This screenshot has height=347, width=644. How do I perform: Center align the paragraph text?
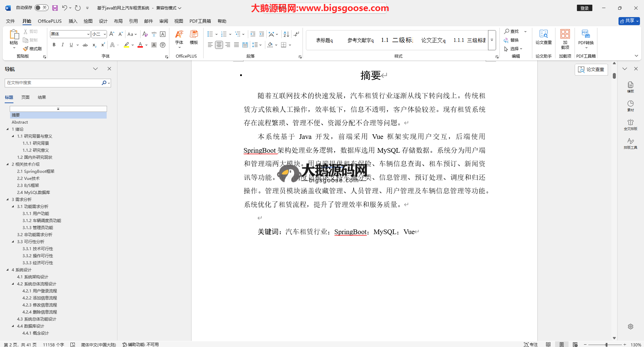click(x=219, y=45)
